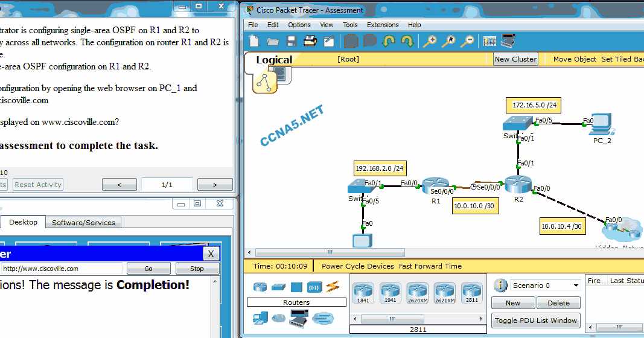
Task: Click the Reset Activity button
Action: tap(38, 185)
